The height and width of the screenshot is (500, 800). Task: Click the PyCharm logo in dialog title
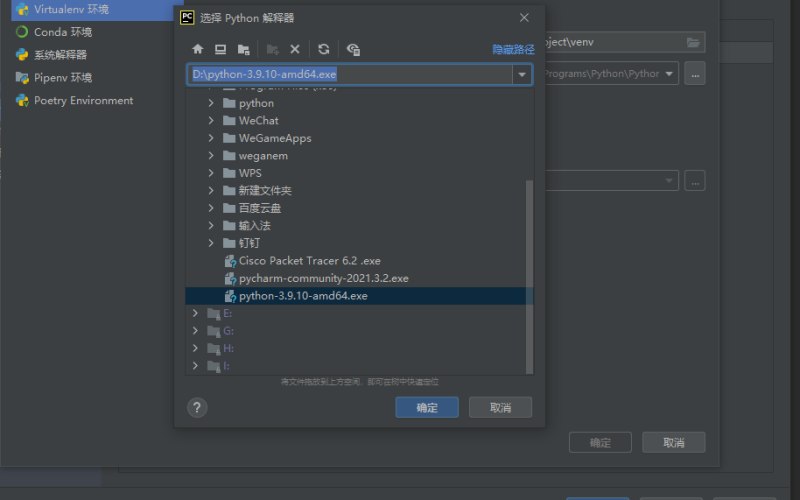(x=187, y=17)
